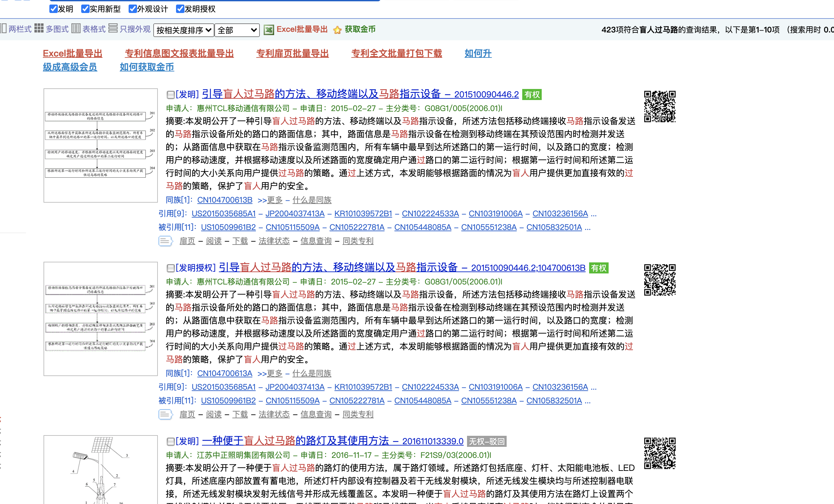Open 什么是同族 in first result
The image size is (834, 504).
tap(312, 200)
